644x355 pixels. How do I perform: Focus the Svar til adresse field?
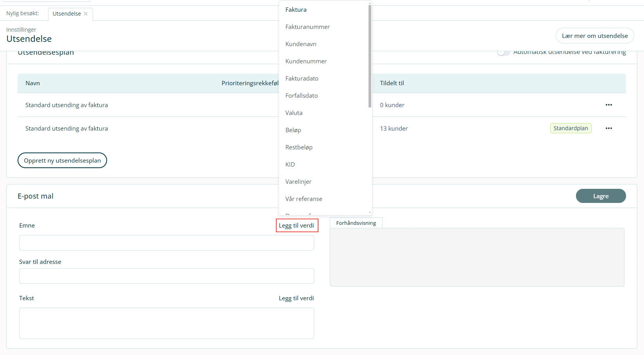pyautogui.click(x=166, y=276)
